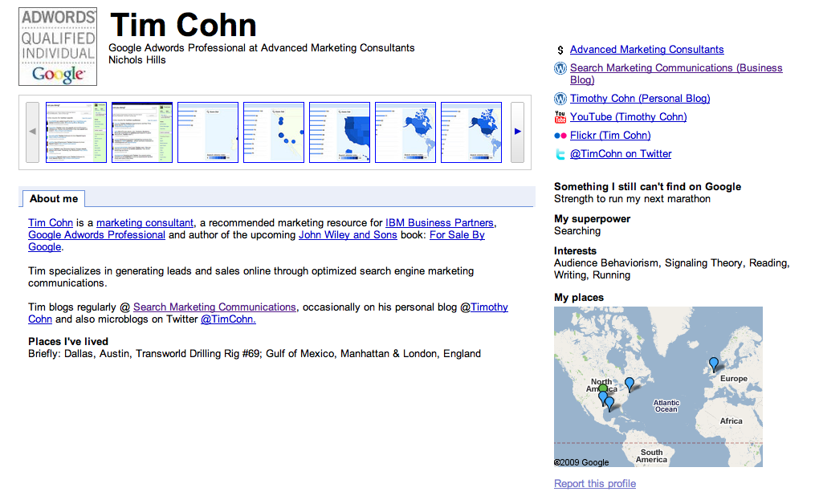
Task: Open the @TimCohn on Twitter link
Action: (621, 154)
